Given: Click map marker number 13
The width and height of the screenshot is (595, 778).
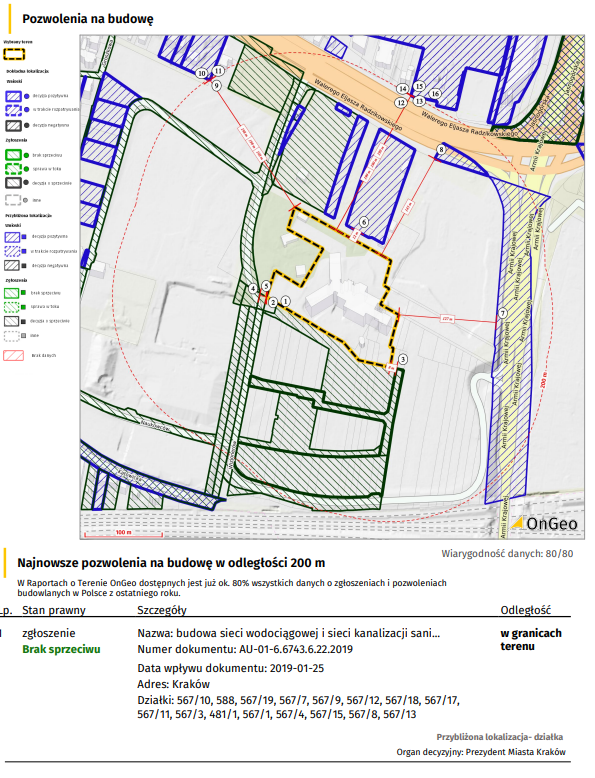Looking at the screenshot, I should tap(420, 101).
